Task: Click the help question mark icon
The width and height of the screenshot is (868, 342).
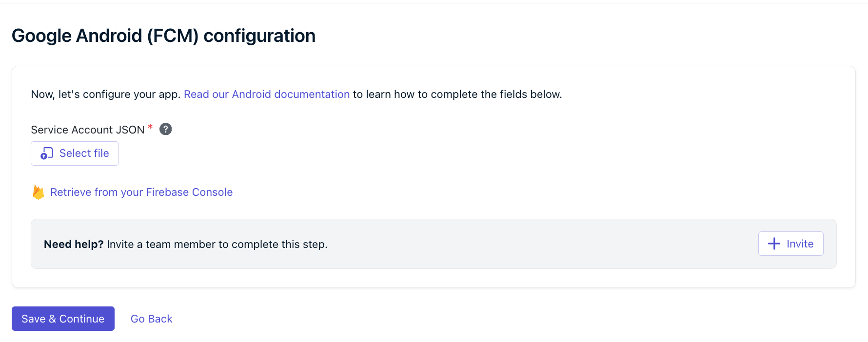Action: pyautogui.click(x=166, y=129)
